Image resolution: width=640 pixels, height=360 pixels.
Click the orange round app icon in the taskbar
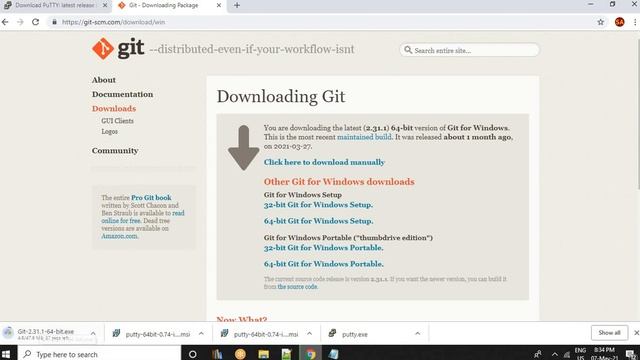tap(240, 354)
